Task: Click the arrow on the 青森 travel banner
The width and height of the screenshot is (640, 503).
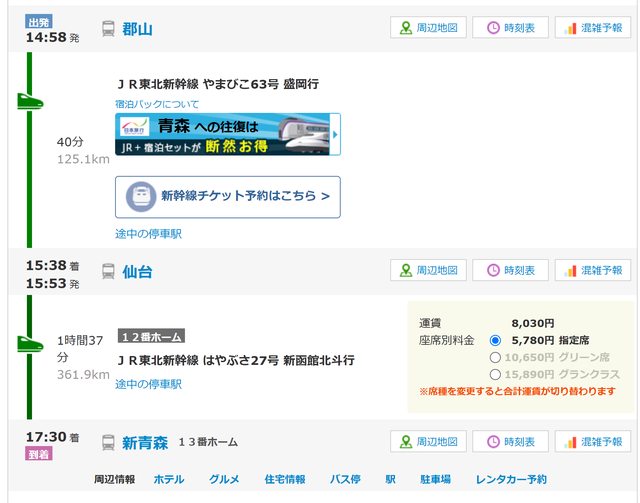Action: pos(335,134)
